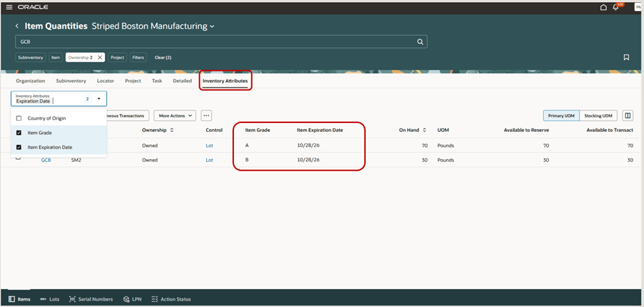Sort by Ownership column arrows
644x307 pixels.
(x=171, y=131)
